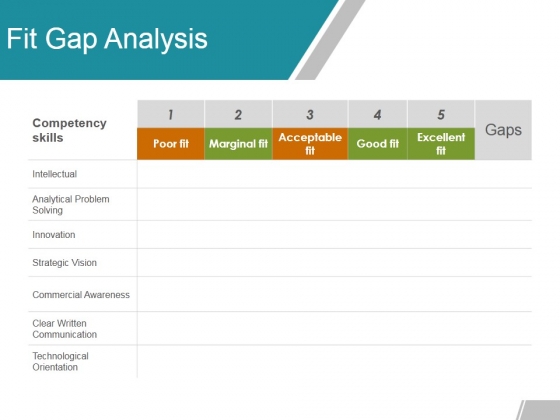Viewport: 560px width, 420px height.
Task: Click the orange 'Poor fit' cell
Action: pos(171,144)
